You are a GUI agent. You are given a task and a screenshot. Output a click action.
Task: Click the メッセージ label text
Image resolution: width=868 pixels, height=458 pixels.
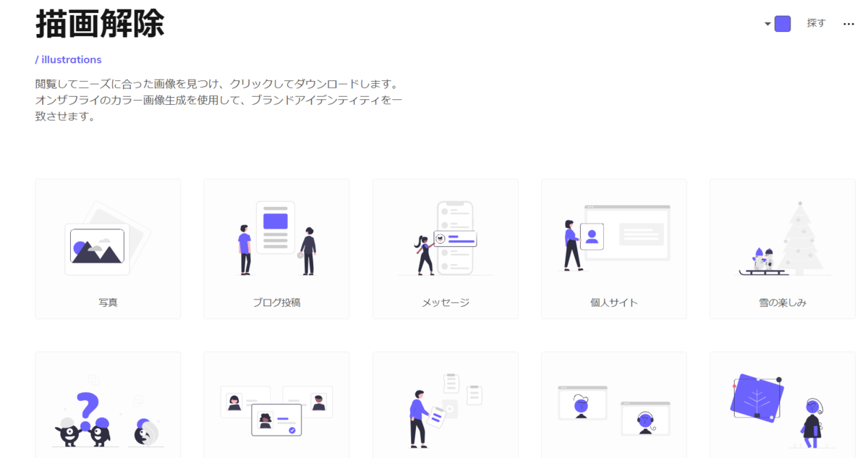446,302
